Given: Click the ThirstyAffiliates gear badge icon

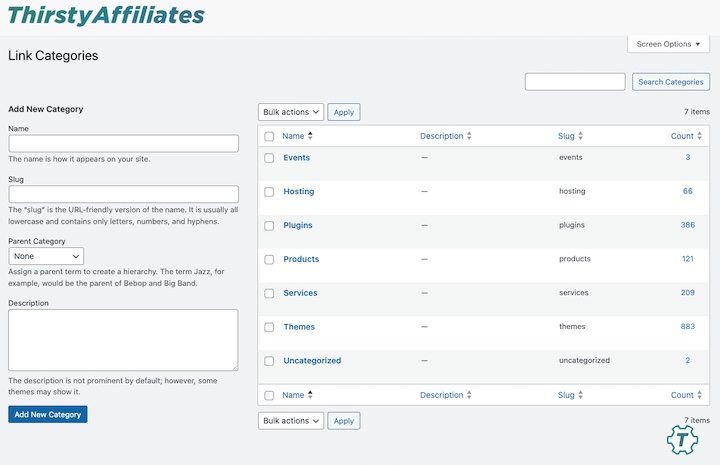Looking at the screenshot, I should pyautogui.click(x=682, y=440).
